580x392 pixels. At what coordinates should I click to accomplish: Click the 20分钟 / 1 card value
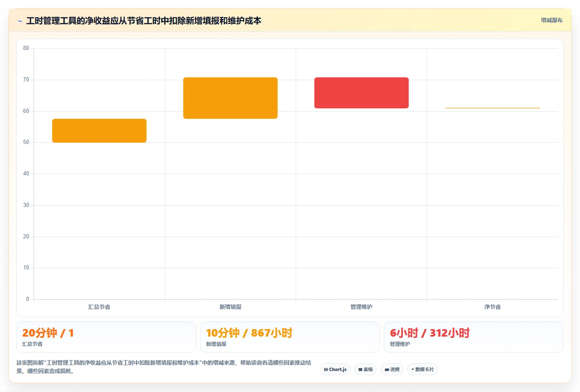[48, 333]
